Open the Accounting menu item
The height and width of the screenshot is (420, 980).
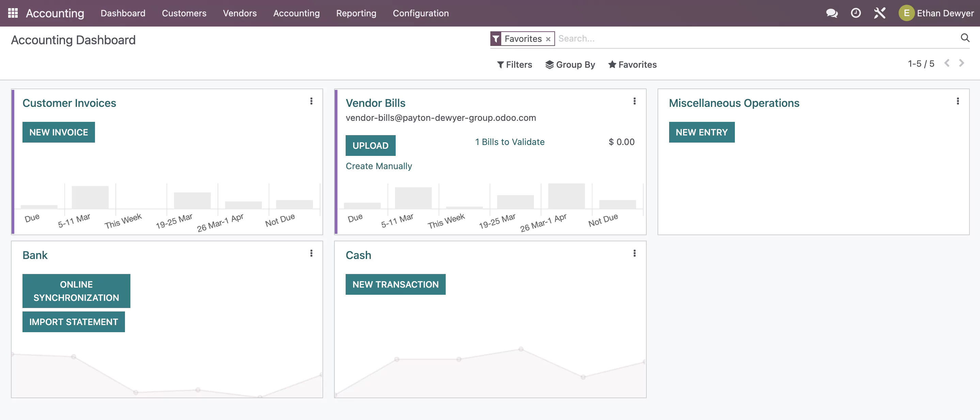tap(296, 13)
